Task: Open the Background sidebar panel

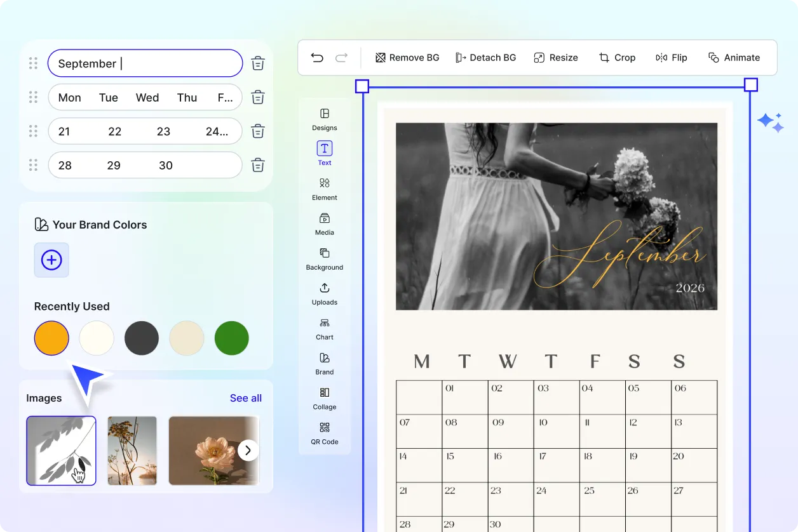Action: [x=325, y=258]
